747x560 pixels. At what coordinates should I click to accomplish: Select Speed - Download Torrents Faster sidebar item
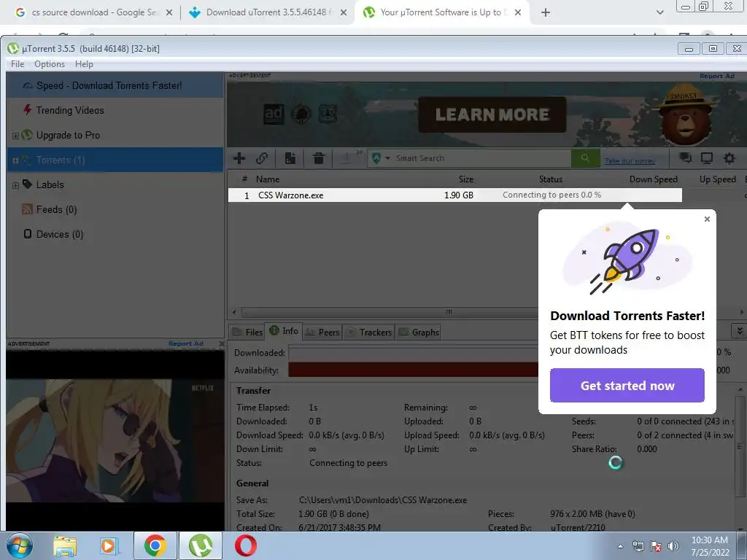coord(115,86)
